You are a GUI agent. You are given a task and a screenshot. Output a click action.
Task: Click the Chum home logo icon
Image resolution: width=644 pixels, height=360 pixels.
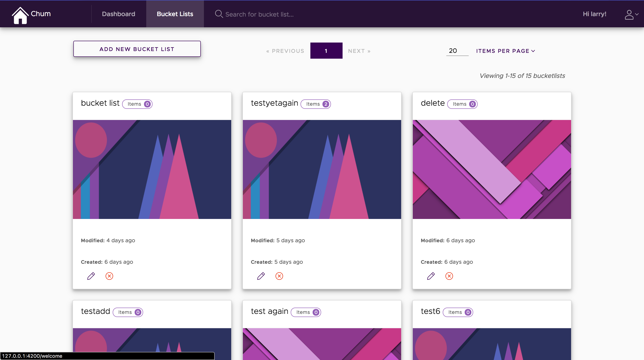tap(20, 15)
